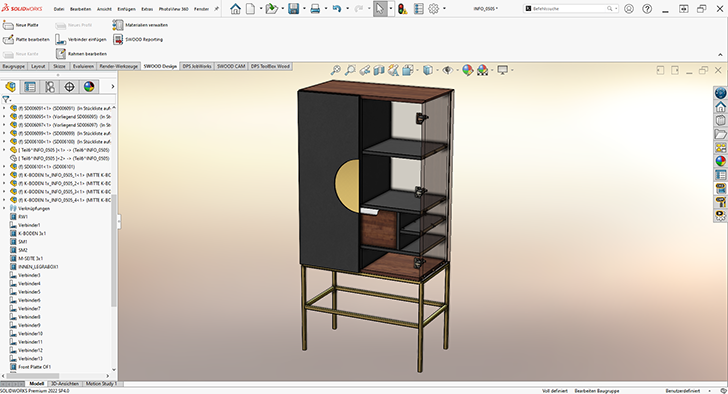This screenshot has height=394, width=728.
Task: Create a new document with the blank page icon
Action: coord(250,8)
